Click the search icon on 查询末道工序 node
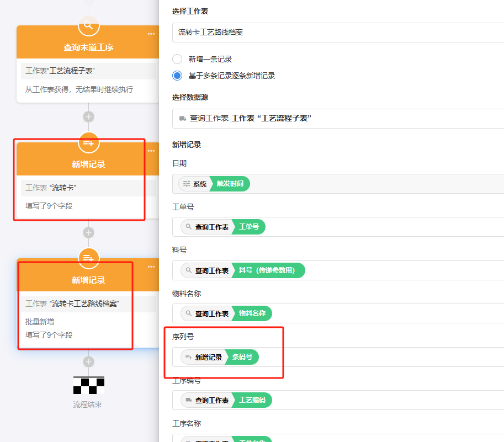The height and width of the screenshot is (442, 504). click(x=88, y=26)
